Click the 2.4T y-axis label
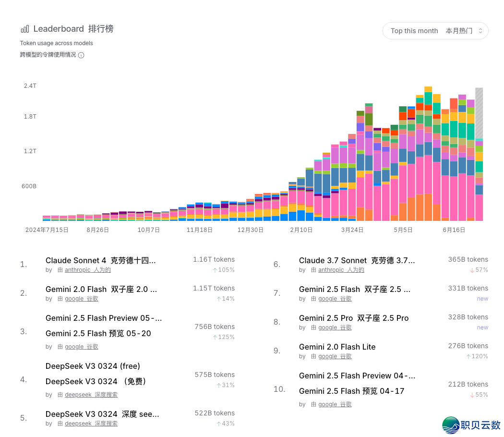The height and width of the screenshot is (437, 504). [30, 86]
